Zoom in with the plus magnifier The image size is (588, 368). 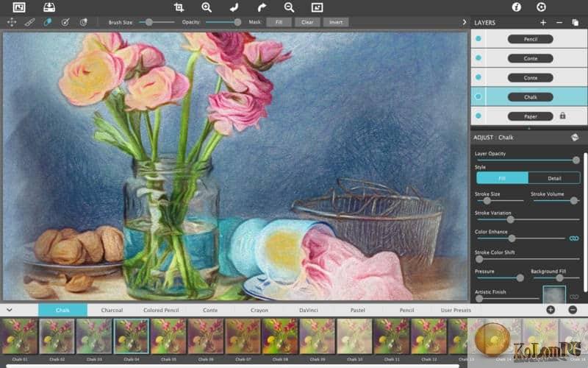(207, 7)
